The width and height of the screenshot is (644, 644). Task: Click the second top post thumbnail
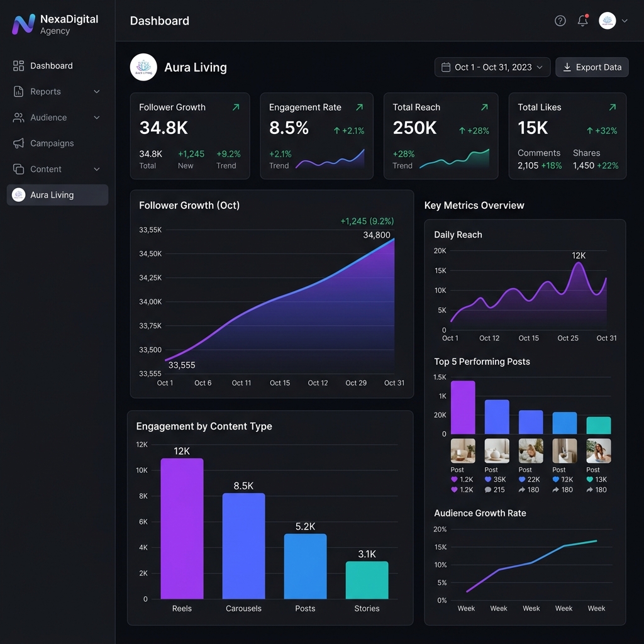tap(497, 451)
